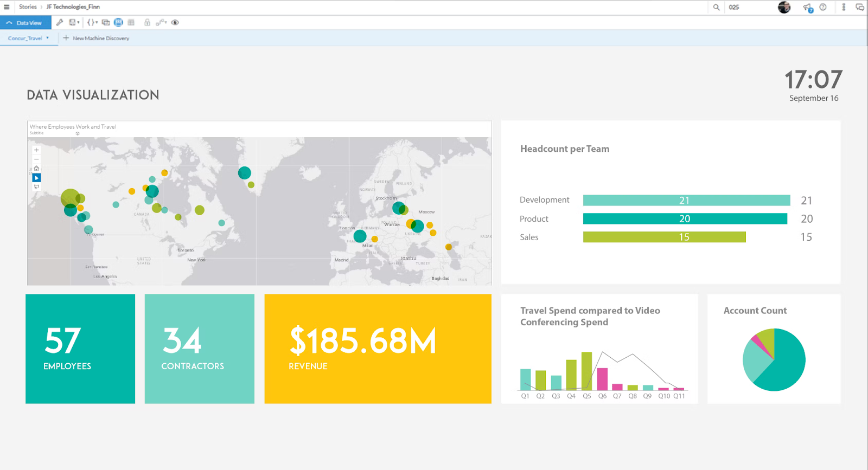
Task: Open the notifications megaphone icon
Action: click(x=807, y=8)
